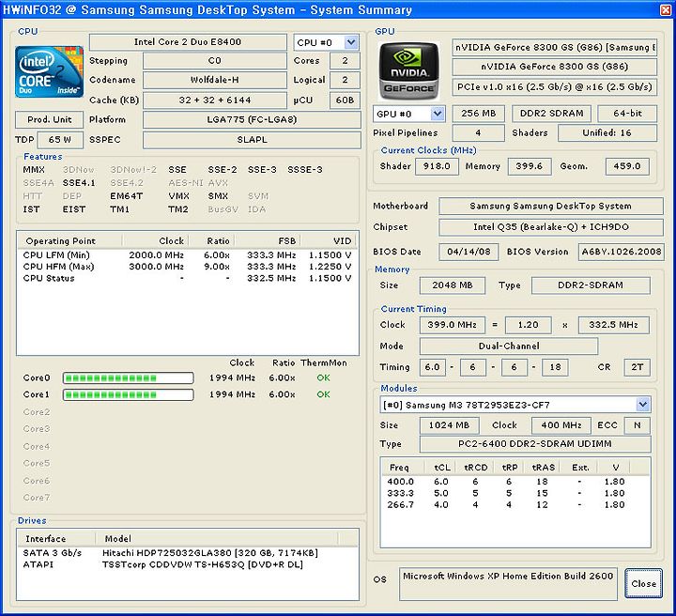
Task: Click the BIOS Version A6BY.1026.2008 field
Action: [622, 252]
